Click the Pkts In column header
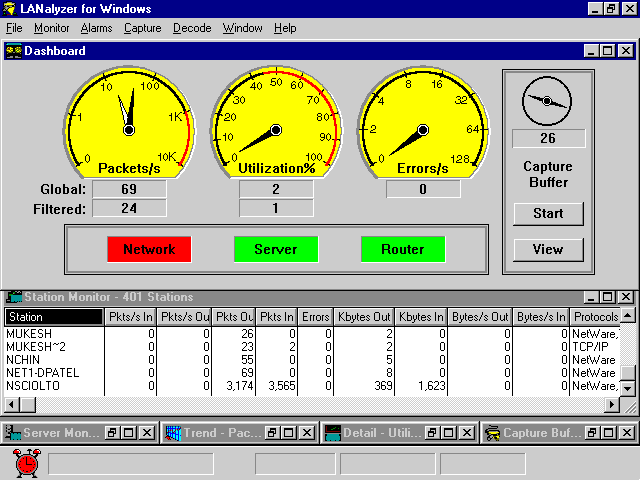The width and height of the screenshot is (640, 480). (277, 317)
